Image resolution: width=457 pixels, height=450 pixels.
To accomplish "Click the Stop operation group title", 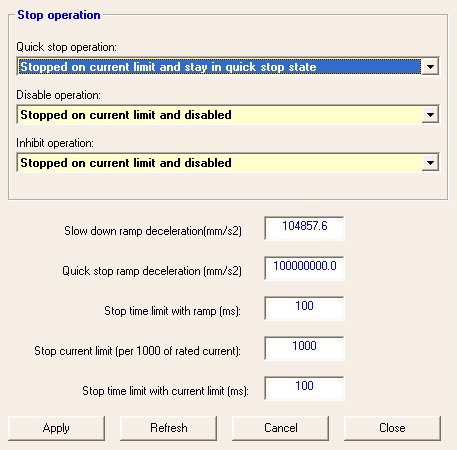I will pos(59,15).
